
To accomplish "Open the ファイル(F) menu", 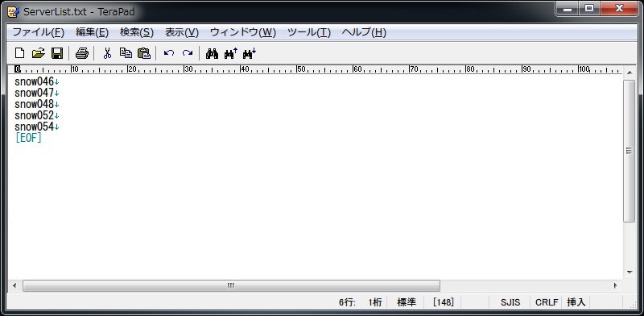I will 38,32.
